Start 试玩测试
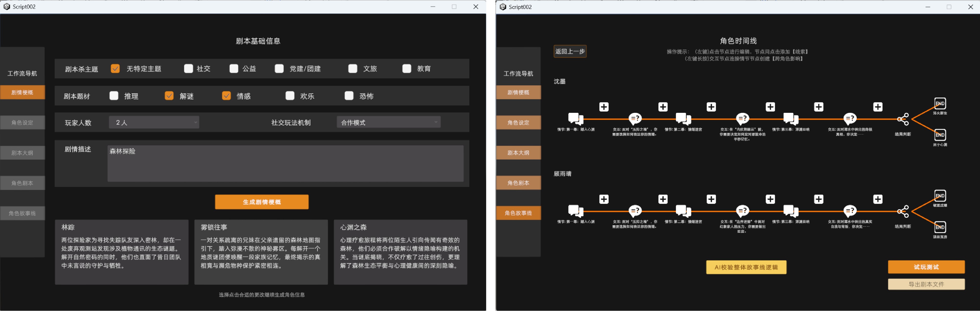This screenshot has width=980, height=311. point(926,267)
